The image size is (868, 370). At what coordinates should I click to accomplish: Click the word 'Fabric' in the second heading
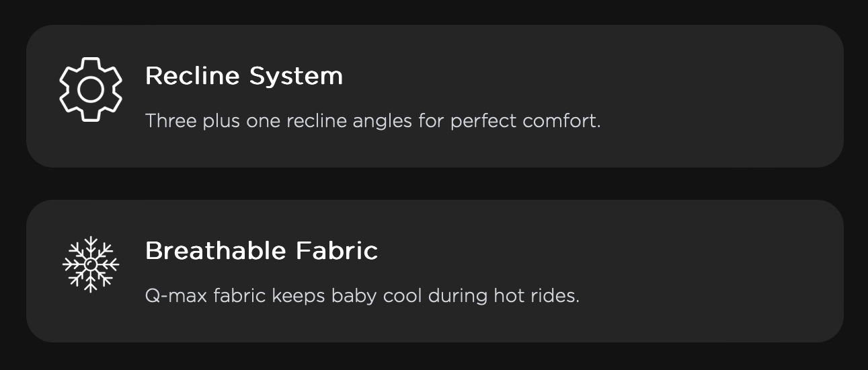click(x=337, y=251)
